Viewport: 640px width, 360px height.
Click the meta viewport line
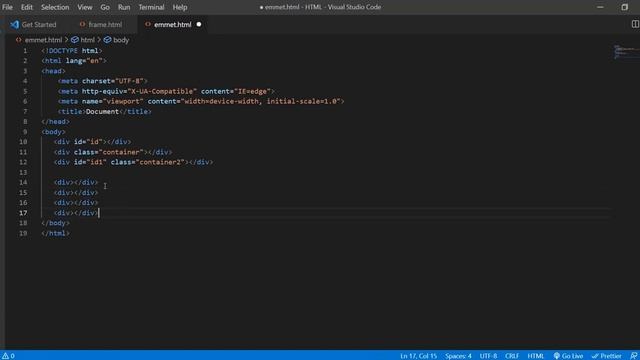tap(201, 101)
